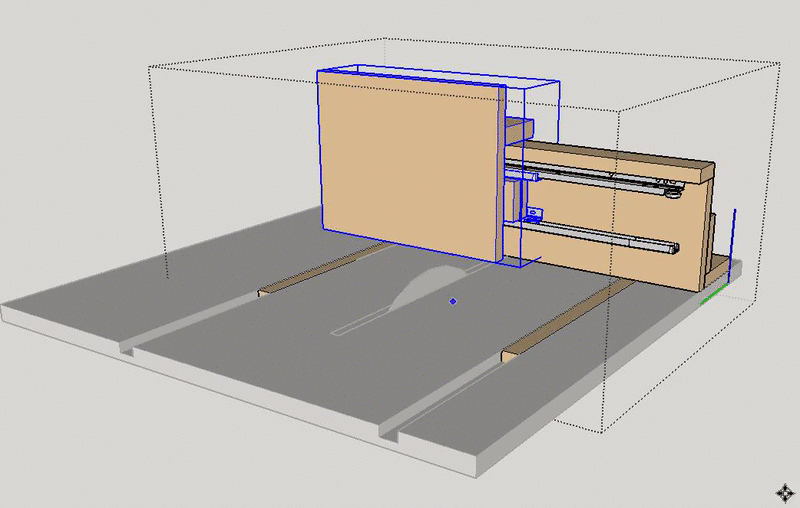Image resolution: width=800 pixels, height=508 pixels.
Task: Click the vertical blue axis line
Action: tap(733, 244)
